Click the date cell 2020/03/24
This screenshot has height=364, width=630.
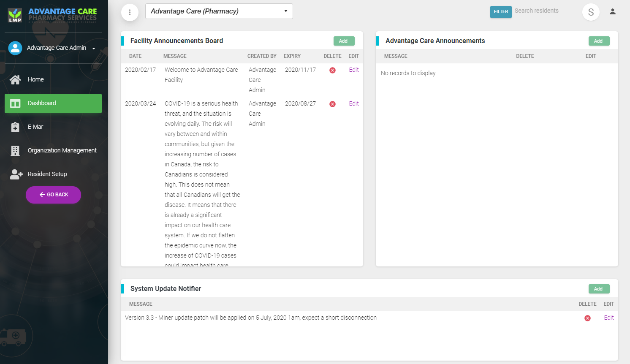[140, 104]
